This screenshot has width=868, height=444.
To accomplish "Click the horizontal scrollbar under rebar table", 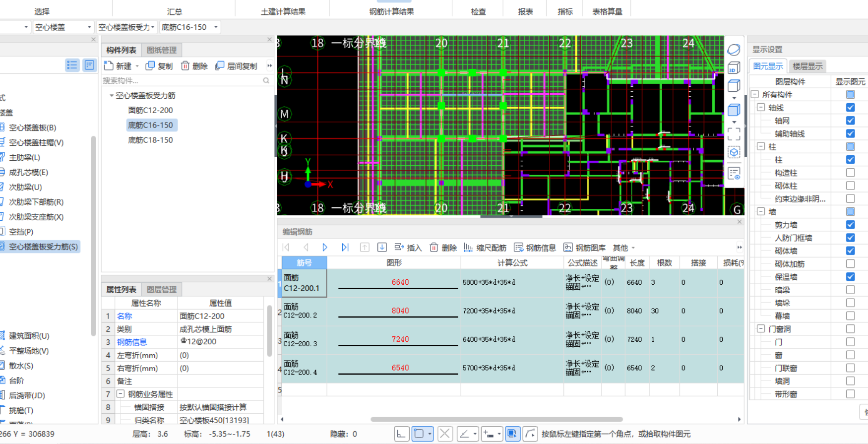I will [x=496, y=419].
